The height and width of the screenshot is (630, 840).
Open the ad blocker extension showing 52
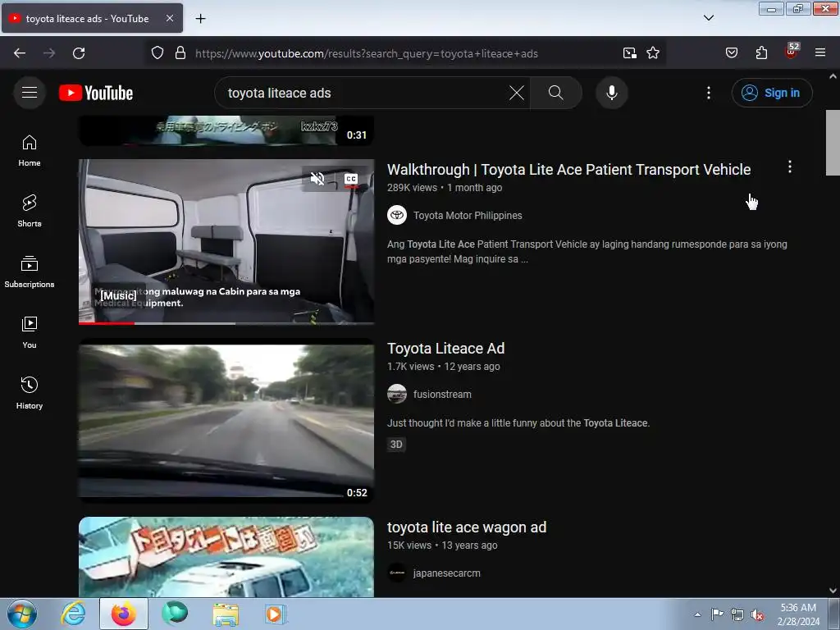tap(792, 52)
